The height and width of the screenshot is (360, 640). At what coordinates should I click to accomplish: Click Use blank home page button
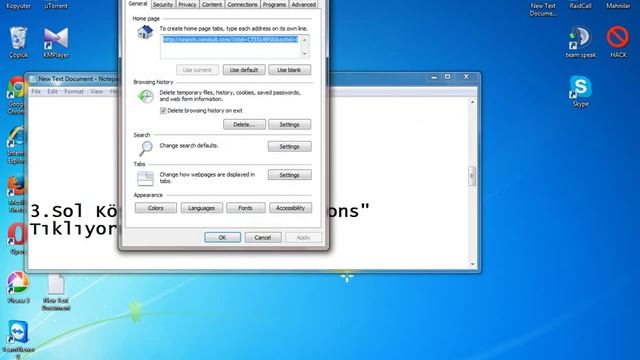coord(289,70)
